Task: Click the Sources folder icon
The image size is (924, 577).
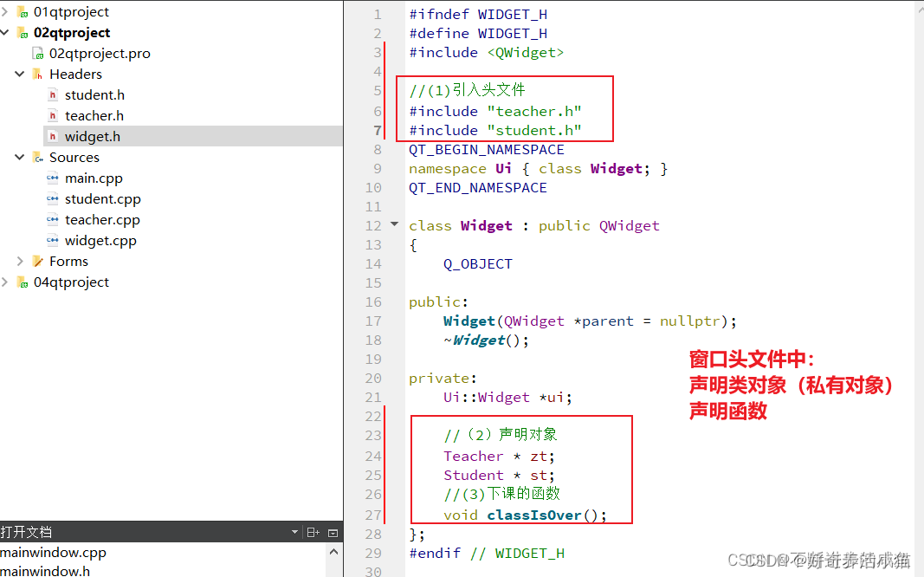Action: coord(37,157)
